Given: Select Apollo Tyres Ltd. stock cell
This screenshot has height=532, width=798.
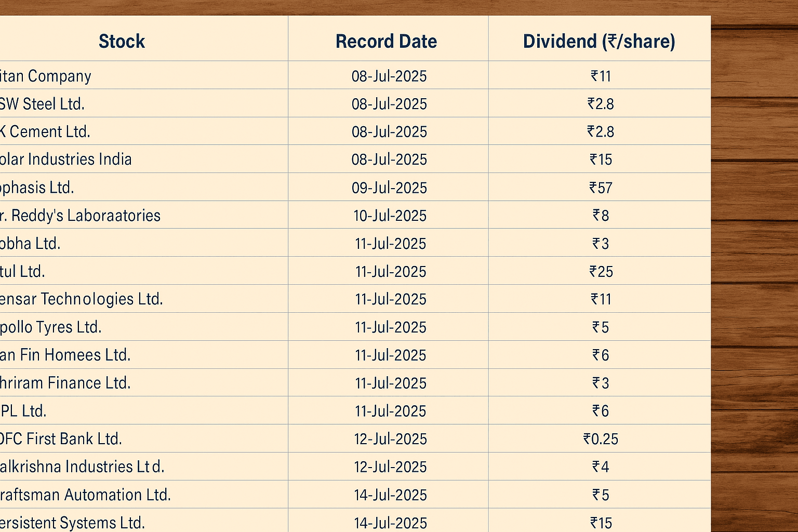Looking at the screenshot, I should (51, 327).
